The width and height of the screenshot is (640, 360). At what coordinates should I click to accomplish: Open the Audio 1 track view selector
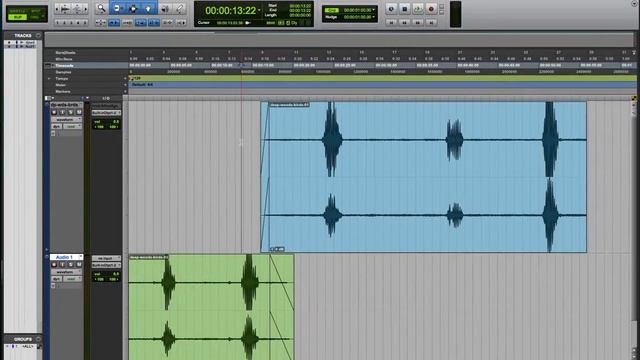(66, 272)
